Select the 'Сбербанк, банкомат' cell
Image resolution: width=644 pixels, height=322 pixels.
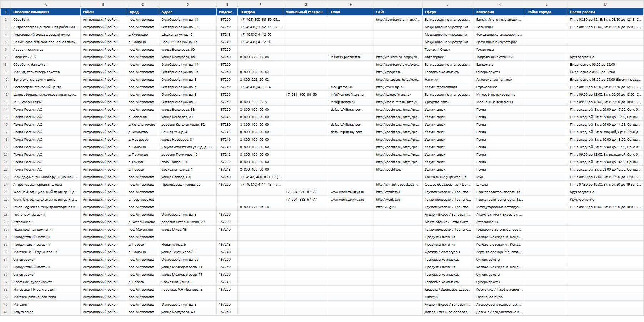click(46, 65)
